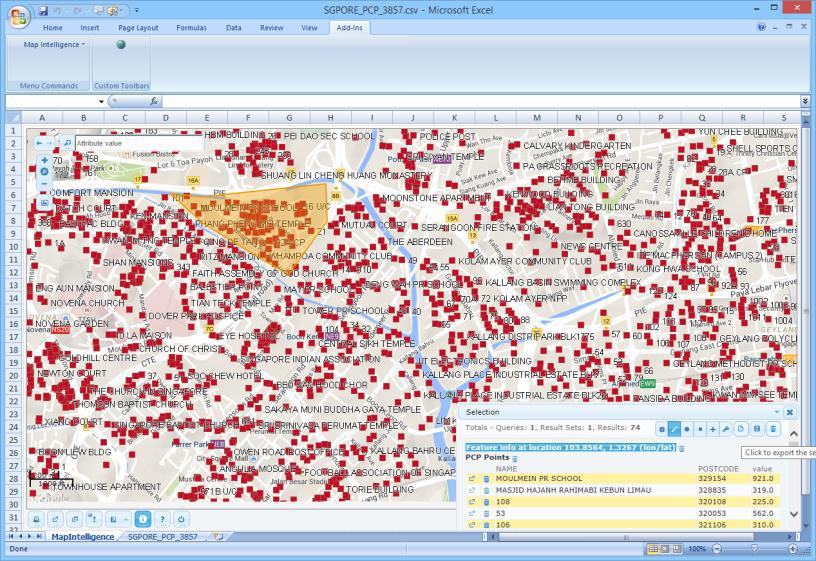Switch to SGPORE_PCP_3857 sheet tab
Image resolution: width=816 pixels, height=561 pixels.
[163, 537]
